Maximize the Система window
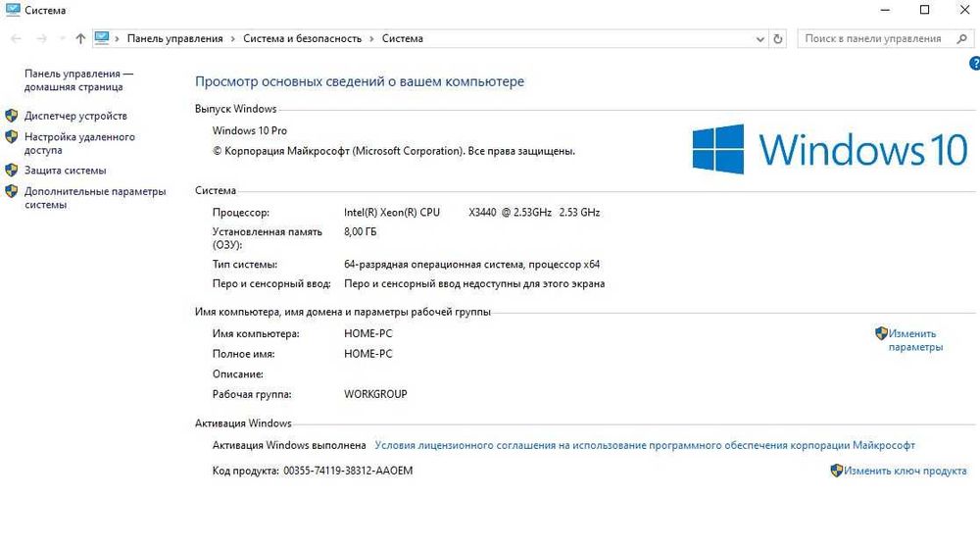This screenshot has width=980, height=548. [925, 10]
